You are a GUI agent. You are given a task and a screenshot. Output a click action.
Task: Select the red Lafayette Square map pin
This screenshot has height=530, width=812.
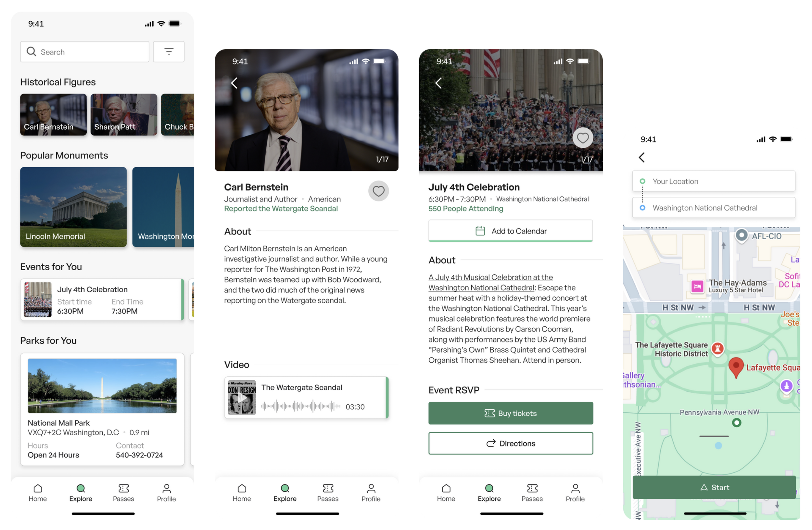point(736,368)
